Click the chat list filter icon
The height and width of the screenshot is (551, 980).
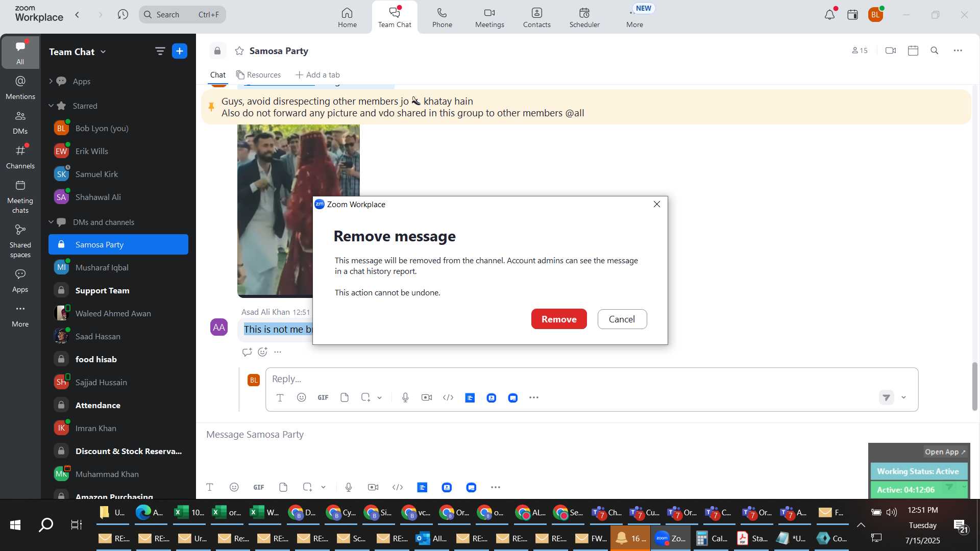tap(160, 51)
